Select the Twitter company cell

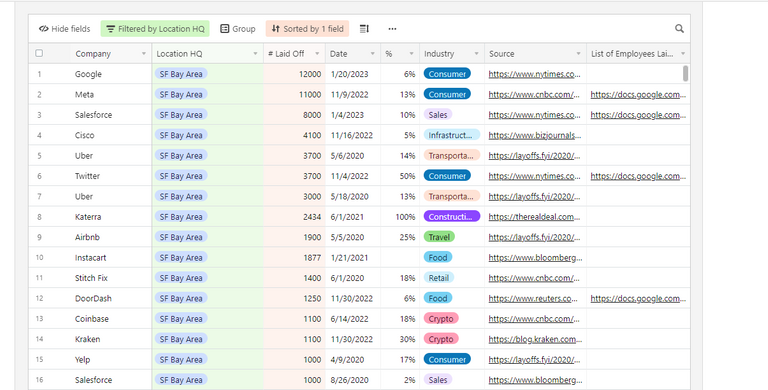(x=111, y=176)
